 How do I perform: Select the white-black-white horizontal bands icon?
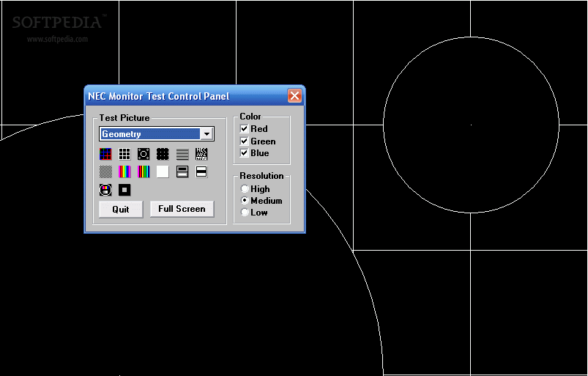coord(201,172)
